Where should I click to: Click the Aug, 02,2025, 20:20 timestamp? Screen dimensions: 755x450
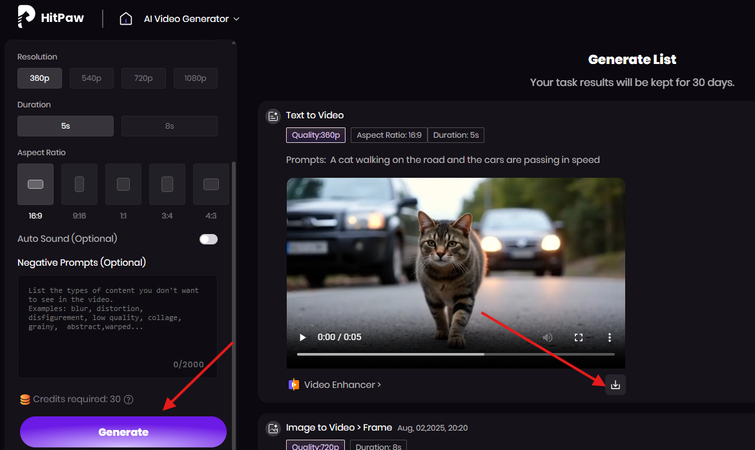432,428
